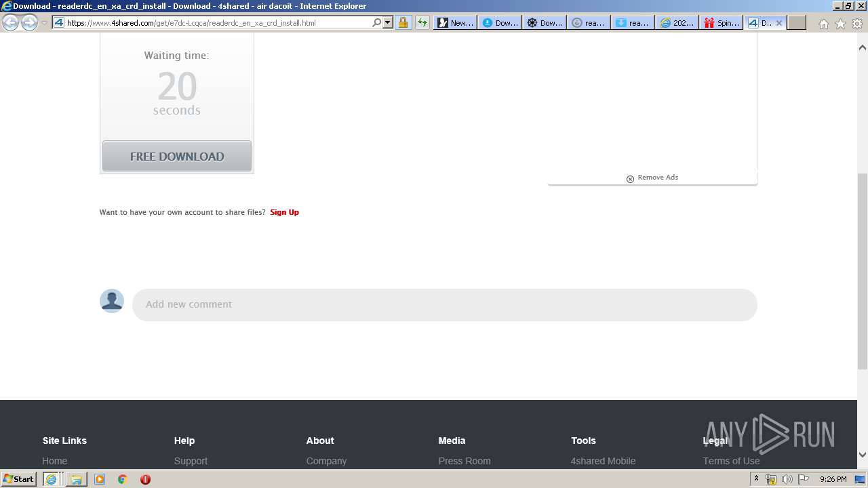Switch to the '202...' tab
This screenshot has width=868, height=488.
(677, 22)
